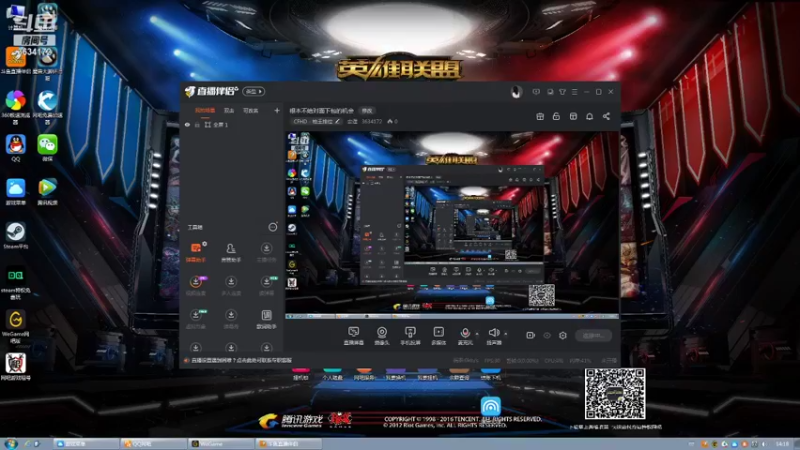
Task: Click the system tray clock
Action: (782, 444)
